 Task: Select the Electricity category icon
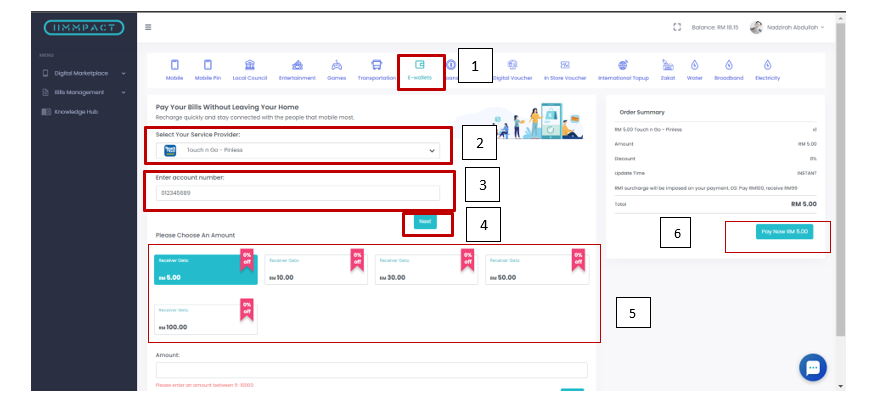767,67
